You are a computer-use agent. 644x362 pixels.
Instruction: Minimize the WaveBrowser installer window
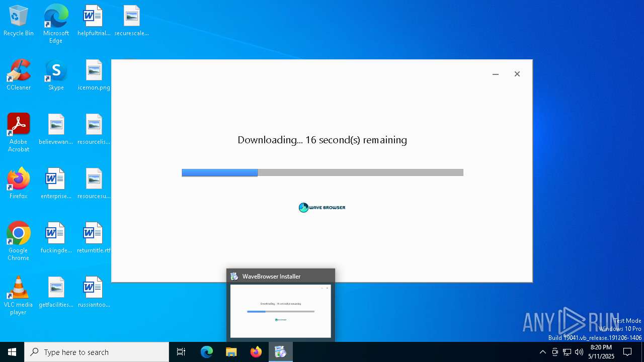(496, 74)
